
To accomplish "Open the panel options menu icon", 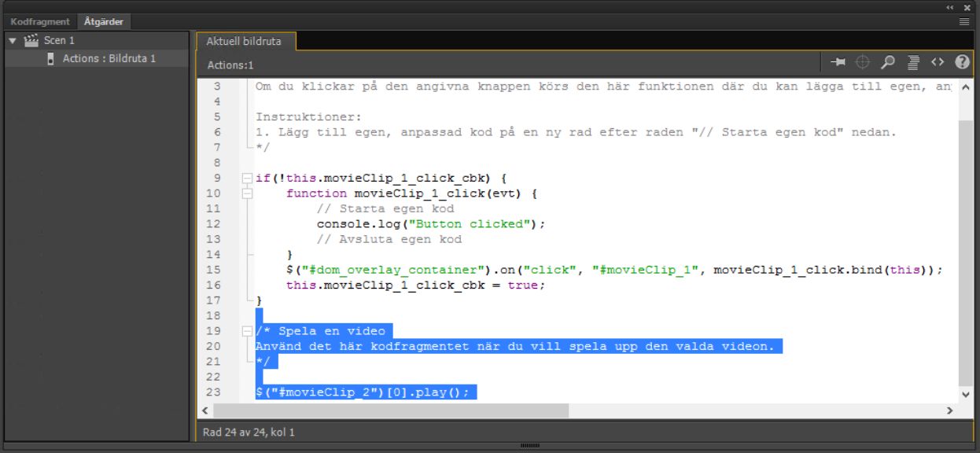I will pyautogui.click(x=964, y=22).
